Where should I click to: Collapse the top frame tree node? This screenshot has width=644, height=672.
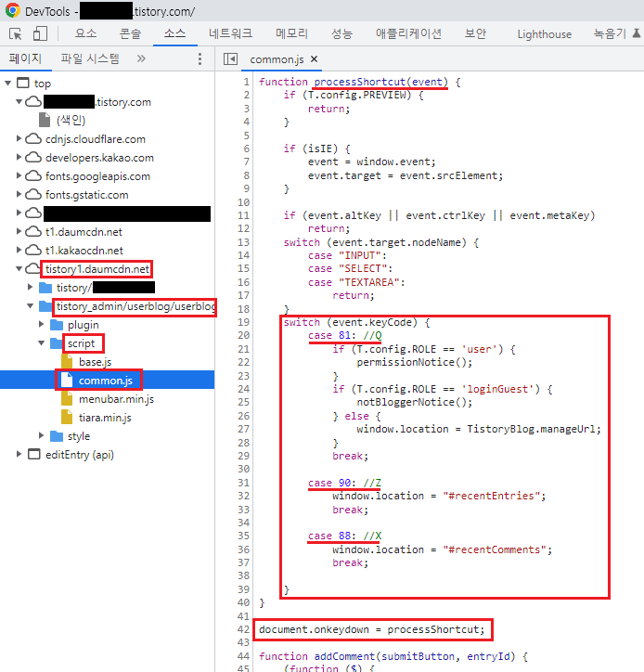7,84
